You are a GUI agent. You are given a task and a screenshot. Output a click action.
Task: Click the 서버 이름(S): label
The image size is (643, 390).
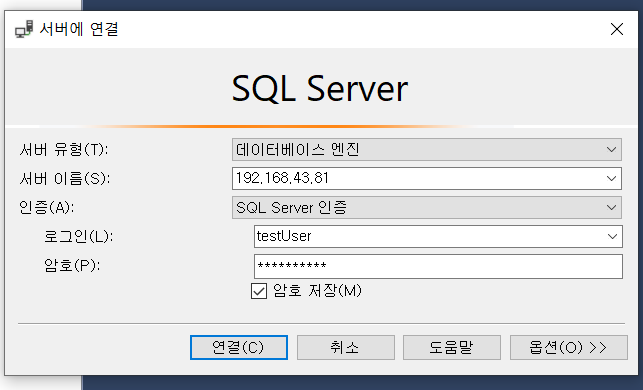click(65, 178)
